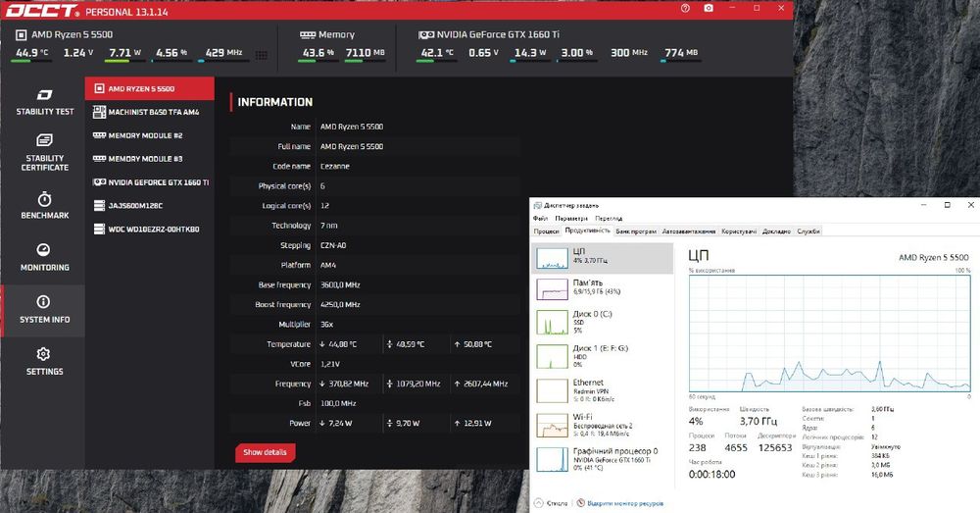The image size is (980, 513).
Task: Select JAJS600M128C drive entry
Action: click(150, 205)
